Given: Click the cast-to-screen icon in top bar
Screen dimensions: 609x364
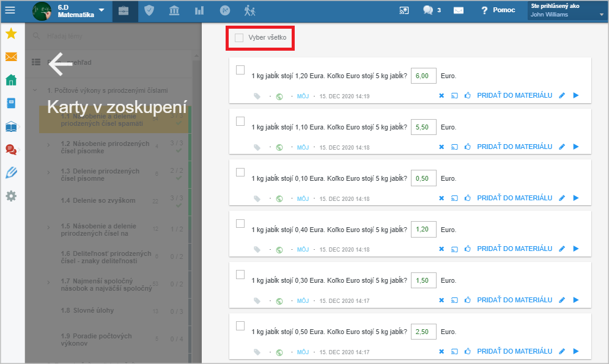Looking at the screenshot, I should tap(404, 10).
